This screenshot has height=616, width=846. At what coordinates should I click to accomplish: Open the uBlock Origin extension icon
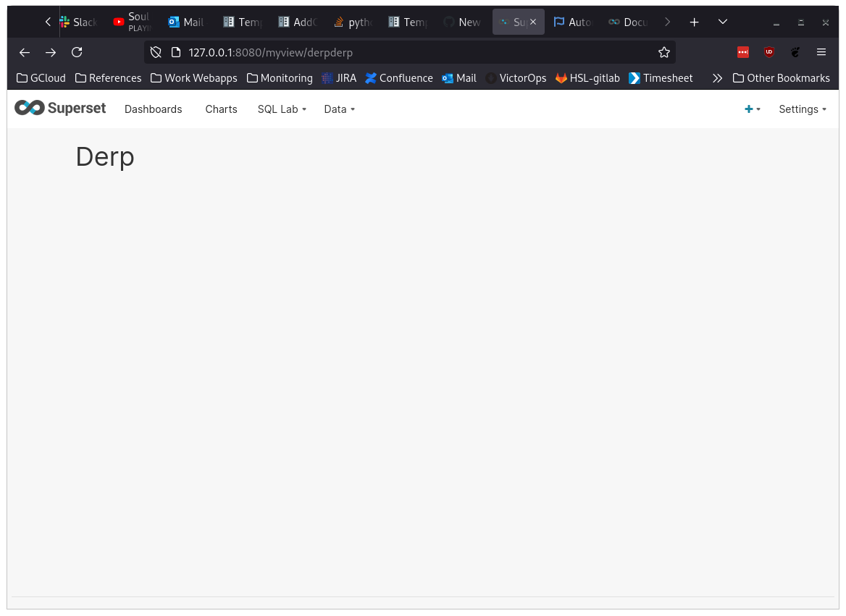point(769,52)
